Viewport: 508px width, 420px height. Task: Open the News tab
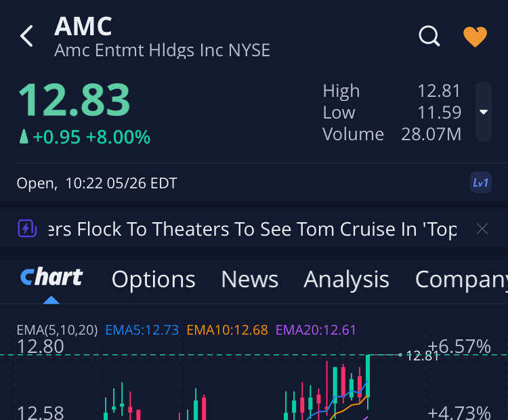(x=249, y=279)
